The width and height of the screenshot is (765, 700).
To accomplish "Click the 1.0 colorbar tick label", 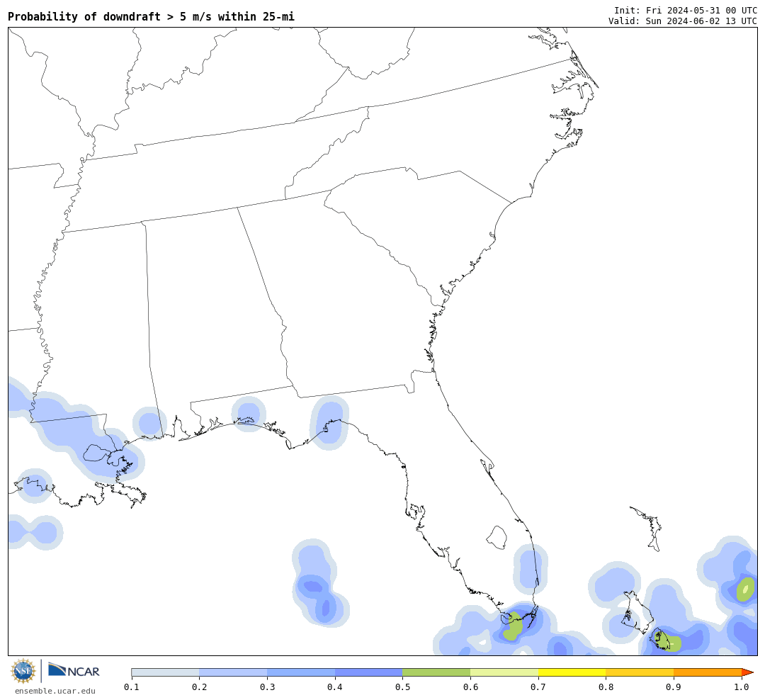I will 742,687.
